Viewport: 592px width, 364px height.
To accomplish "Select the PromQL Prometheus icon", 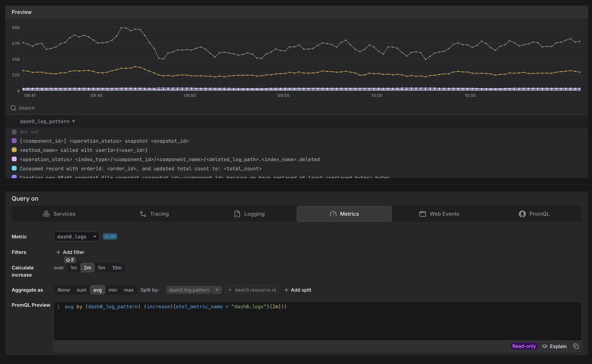I will 522,214.
